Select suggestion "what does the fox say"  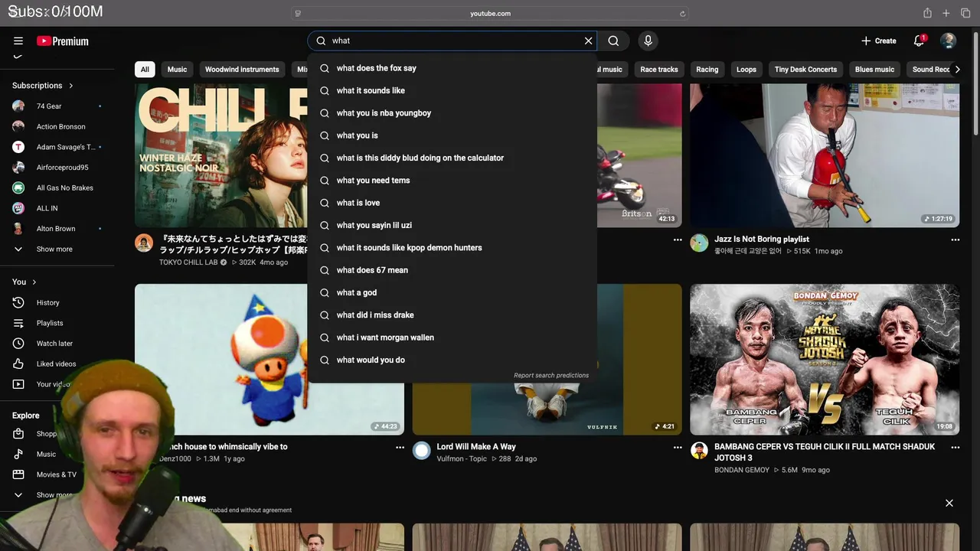(x=452, y=68)
